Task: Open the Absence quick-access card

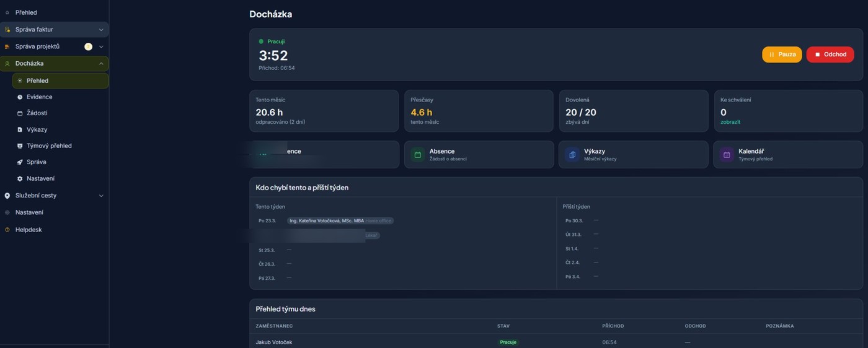Action: pyautogui.click(x=479, y=154)
